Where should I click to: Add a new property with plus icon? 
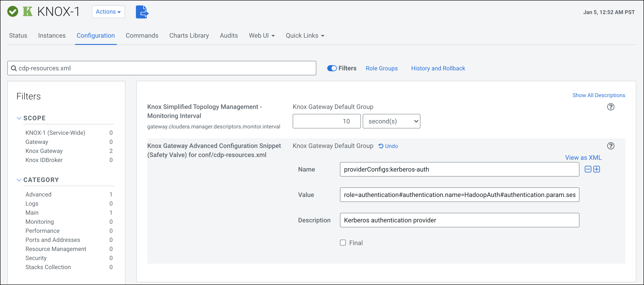pyautogui.click(x=597, y=169)
